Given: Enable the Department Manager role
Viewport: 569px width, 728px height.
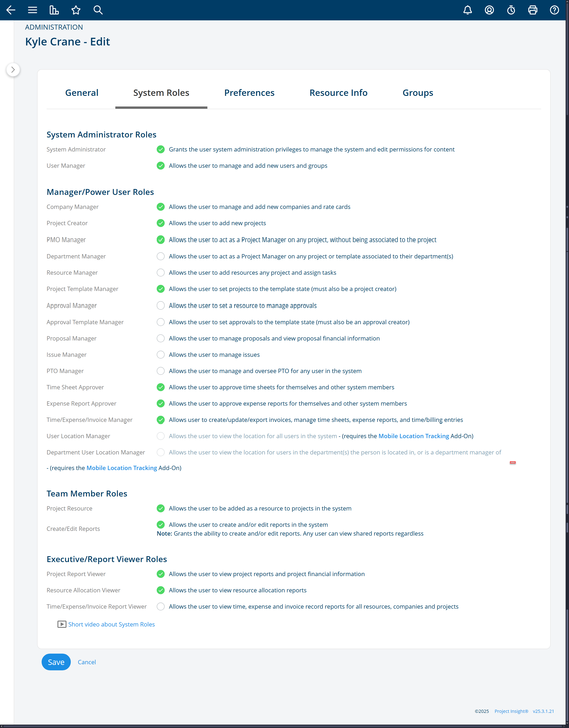Looking at the screenshot, I should pos(161,256).
